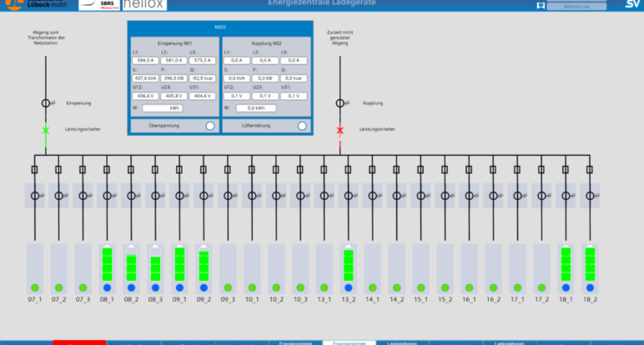Open charger 08_1 battery icon
Screen dimensions: 644x345
click(x=107, y=263)
